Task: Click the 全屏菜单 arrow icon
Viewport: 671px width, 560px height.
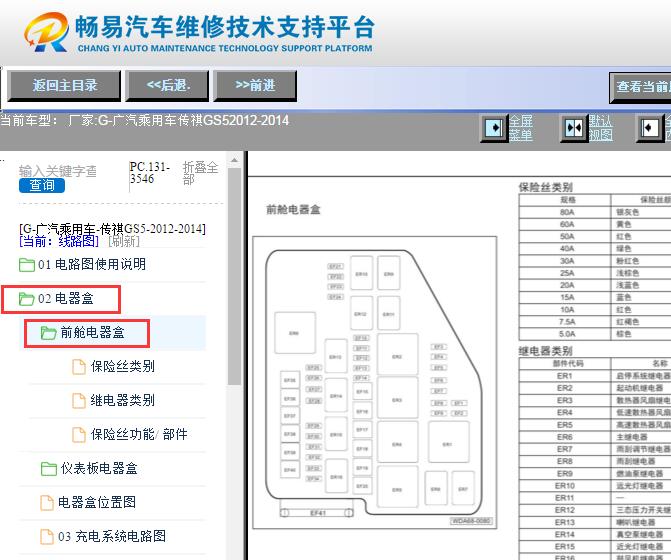Action: pos(494,128)
